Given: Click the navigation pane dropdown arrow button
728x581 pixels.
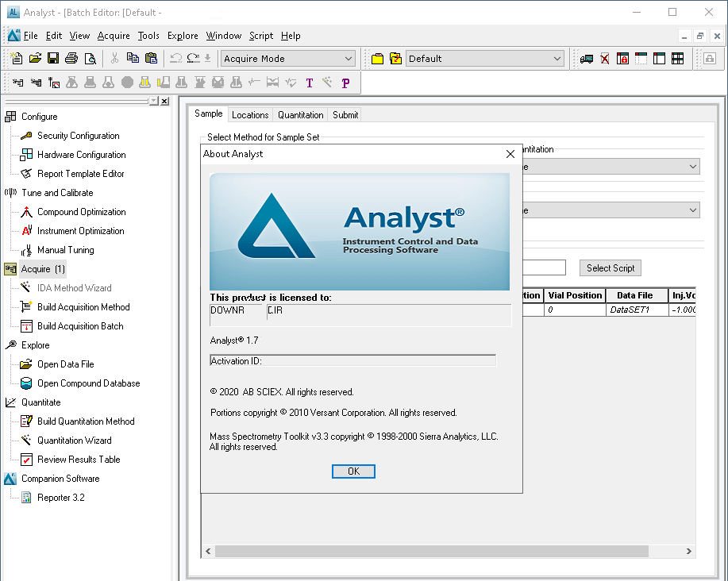Looking at the screenshot, I should pos(154,101).
